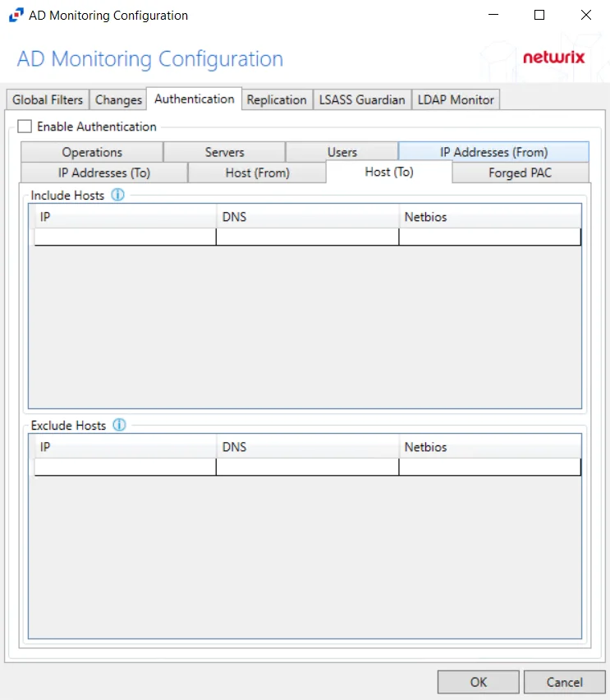Image resolution: width=610 pixels, height=700 pixels.
Task: Click DNS cell in Include Hosts row
Action: [307, 237]
